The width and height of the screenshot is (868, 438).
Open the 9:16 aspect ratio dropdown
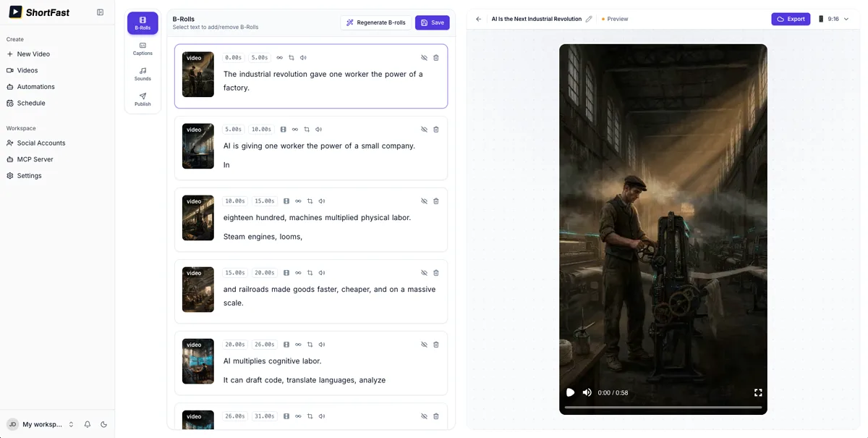click(x=833, y=19)
